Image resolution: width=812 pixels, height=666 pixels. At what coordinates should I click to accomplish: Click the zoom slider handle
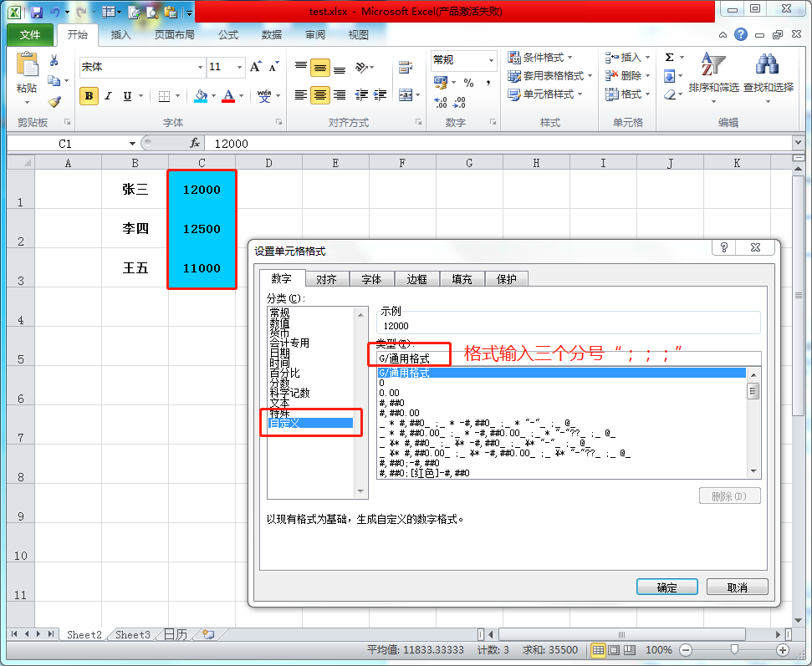coord(734,650)
